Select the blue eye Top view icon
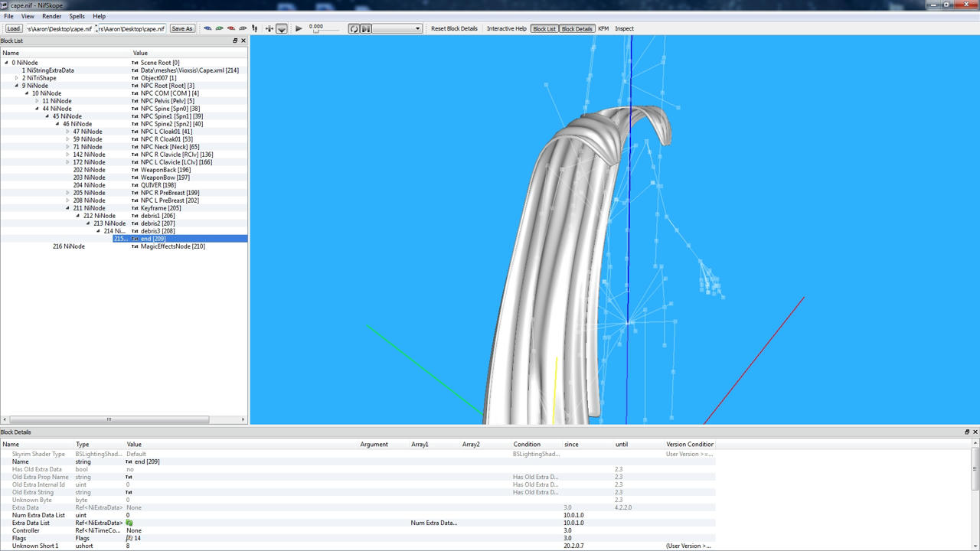This screenshot has width=980, height=551. (207, 29)
